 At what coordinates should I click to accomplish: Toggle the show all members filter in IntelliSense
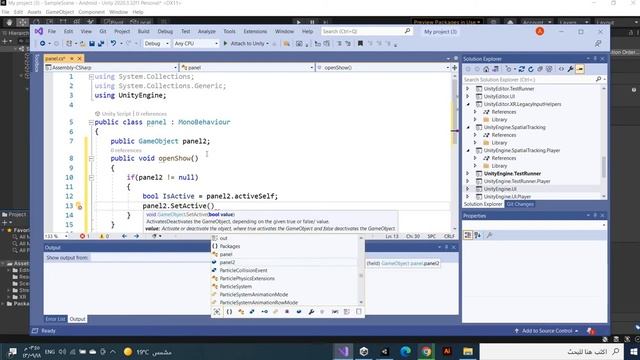(x=217, y=312)
